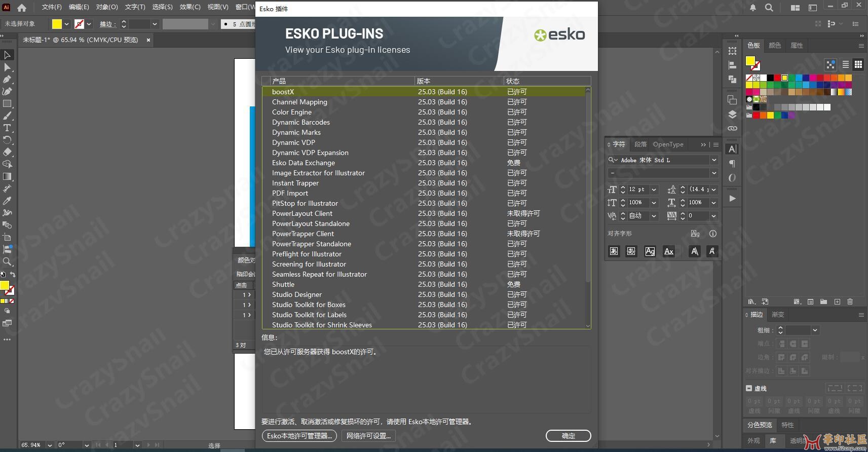The width and height of the screenshot is (868, 452).
Task: Switch to the 段落 tab
Action: click(x=640, y=144)
